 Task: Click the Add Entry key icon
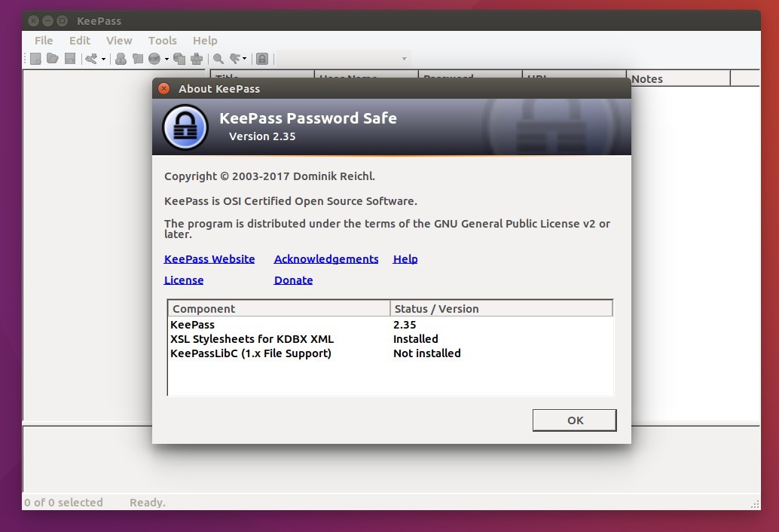click(91, 59)
